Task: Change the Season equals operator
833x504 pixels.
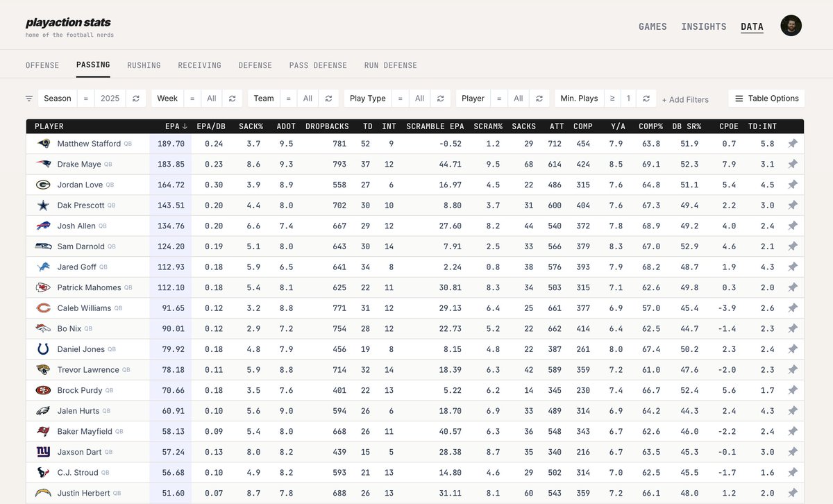Action: 86,99
